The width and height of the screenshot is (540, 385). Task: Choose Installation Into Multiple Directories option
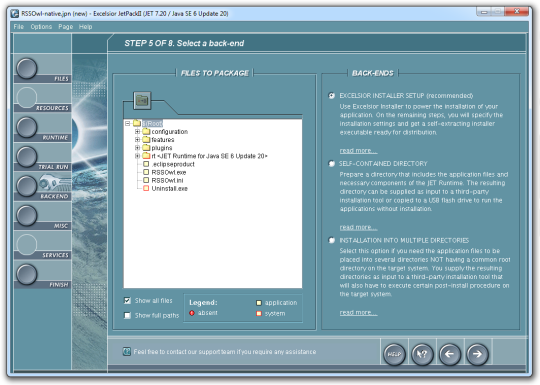331,240
